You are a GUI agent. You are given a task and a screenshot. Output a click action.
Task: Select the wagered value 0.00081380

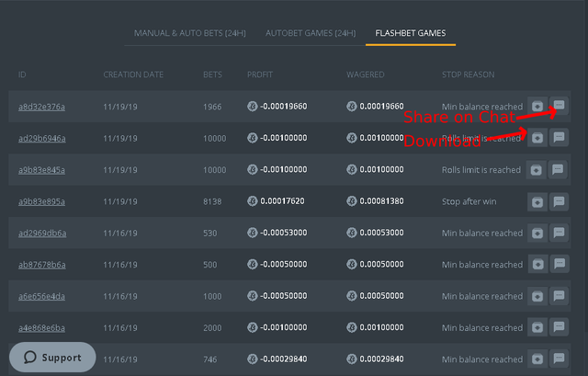pyautogui.click(x=382, y=201)
